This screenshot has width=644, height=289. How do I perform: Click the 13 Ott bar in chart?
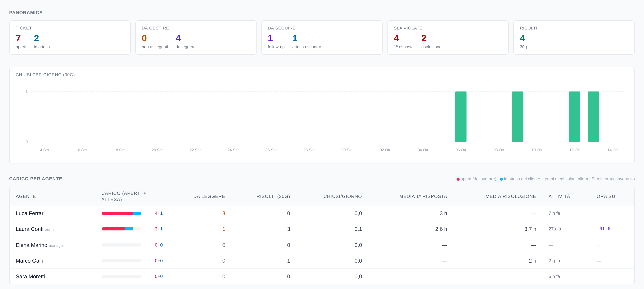pyautogui.click(x=594, y=117)
